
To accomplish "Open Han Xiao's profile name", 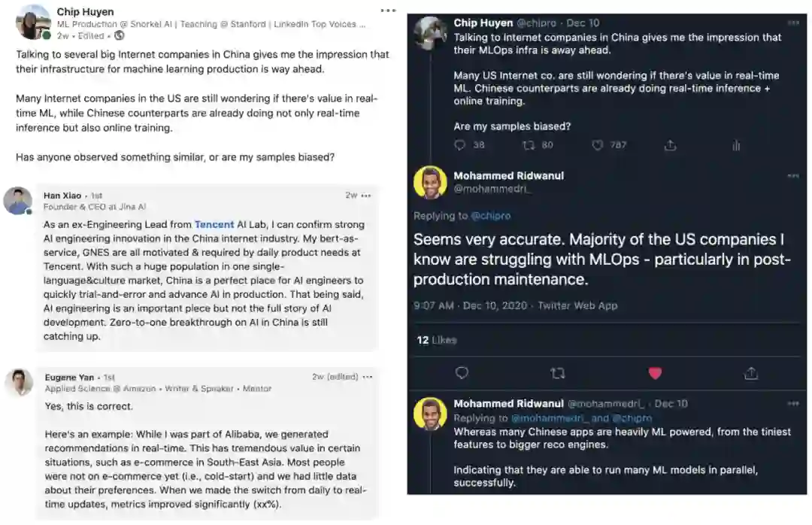I will click(x=62, y=196).
